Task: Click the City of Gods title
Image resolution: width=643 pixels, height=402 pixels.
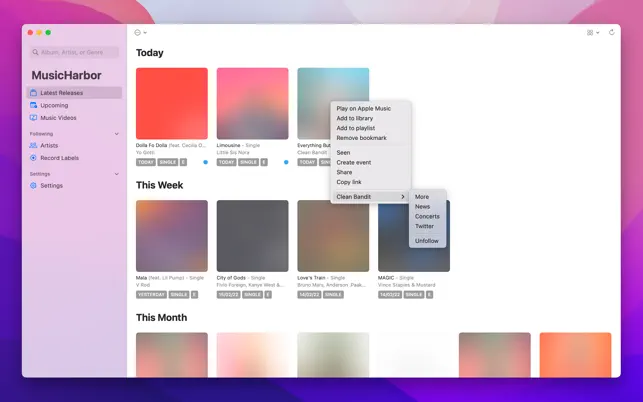Action: tap(231, 278)
